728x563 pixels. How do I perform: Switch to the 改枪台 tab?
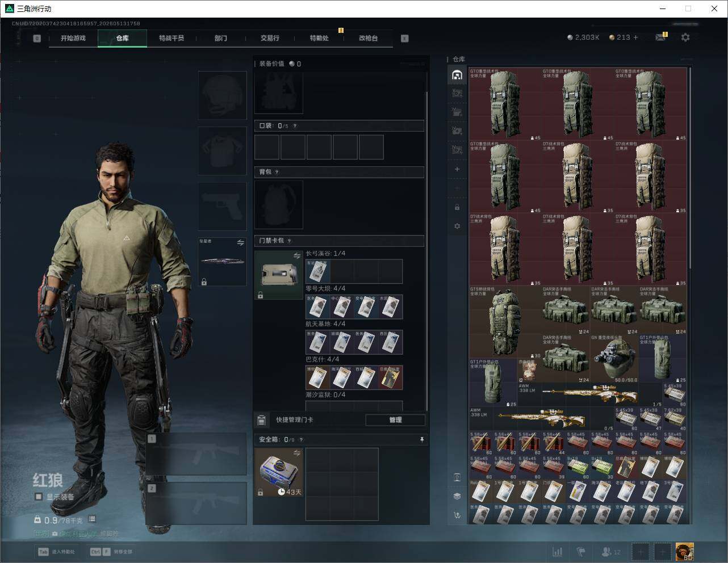pyautogui.click(x=368, y=38)
